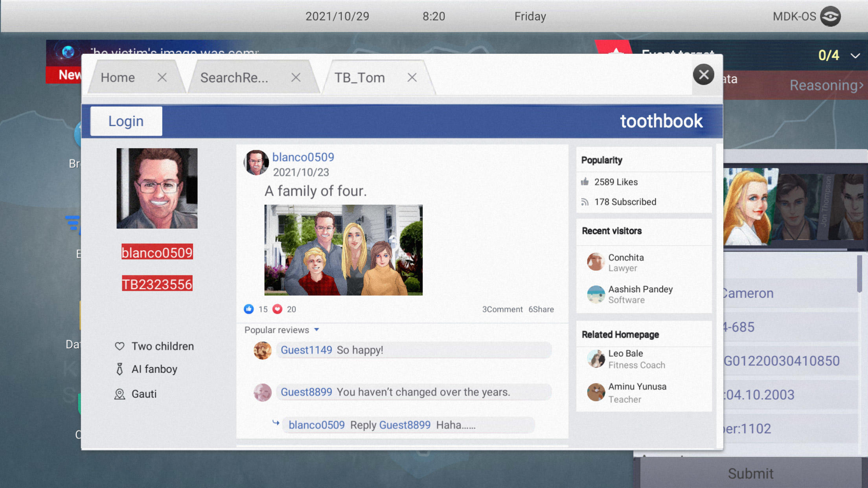Open the blanco0509 post author link

[303, 157]
